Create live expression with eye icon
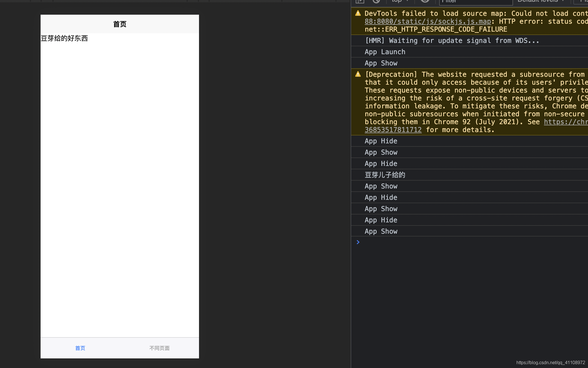588x368 pixels. point(425,1)
